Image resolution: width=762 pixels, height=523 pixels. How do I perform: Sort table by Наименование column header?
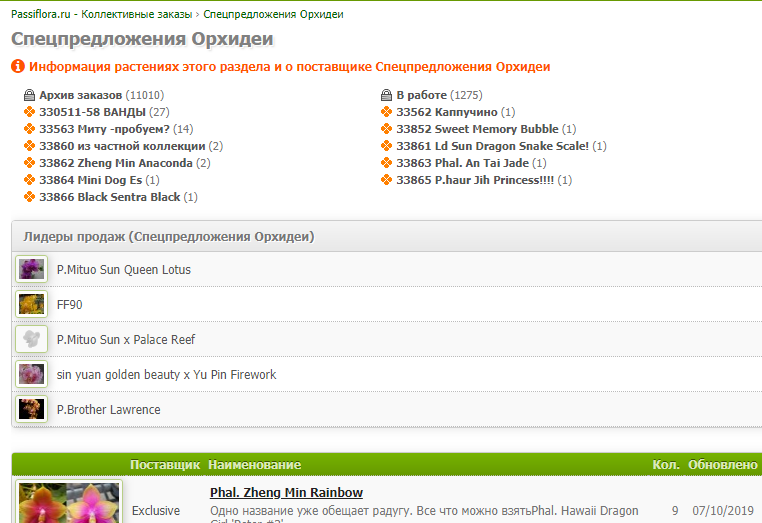coord(255,465)
